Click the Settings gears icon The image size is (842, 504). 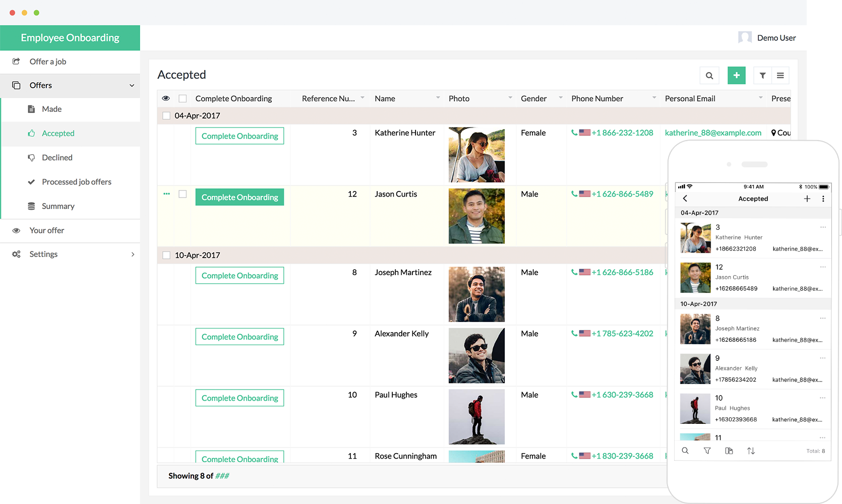pyautogui.click(x=16, y=254)
